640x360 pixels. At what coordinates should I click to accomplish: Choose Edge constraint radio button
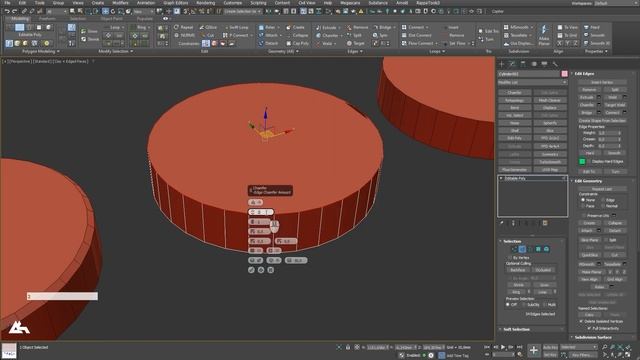coord(603,200)
